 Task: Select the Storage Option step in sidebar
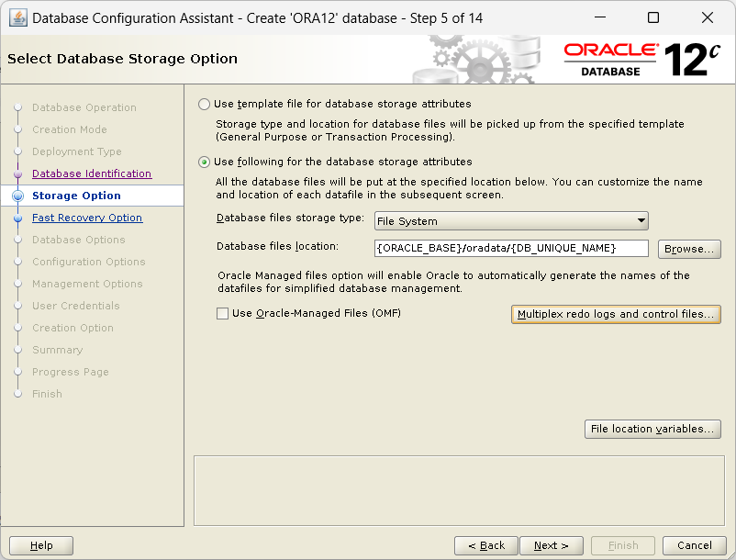[x=92, y=196]
